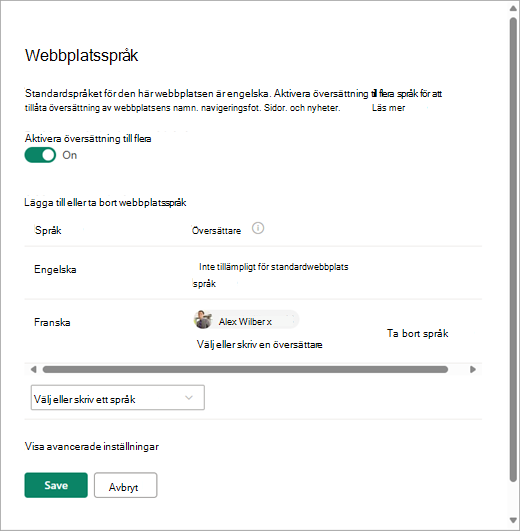Click the Lägga till eller ta bort webbplatsspråk label
Image resolution: width=520 pixels, height=531 pixels.
point(105,203)
